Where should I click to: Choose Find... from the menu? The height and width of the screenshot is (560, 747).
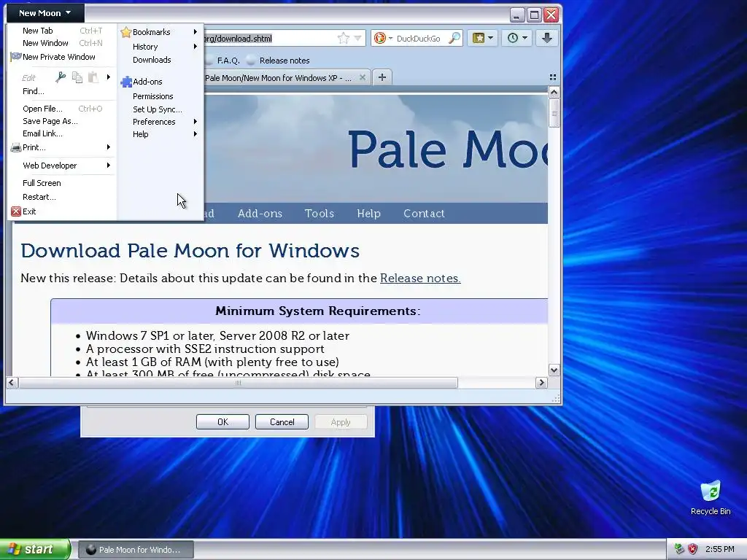click(x=61, y=91)
